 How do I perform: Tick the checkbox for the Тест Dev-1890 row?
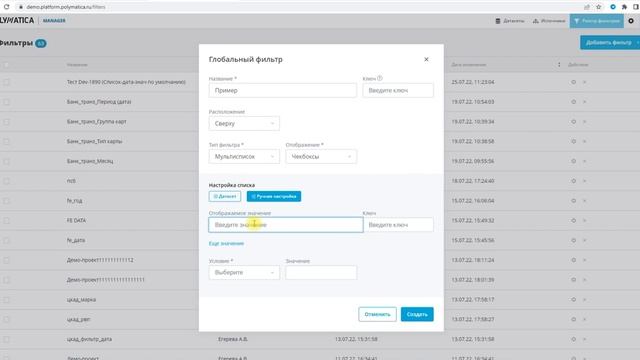point(6,82)
